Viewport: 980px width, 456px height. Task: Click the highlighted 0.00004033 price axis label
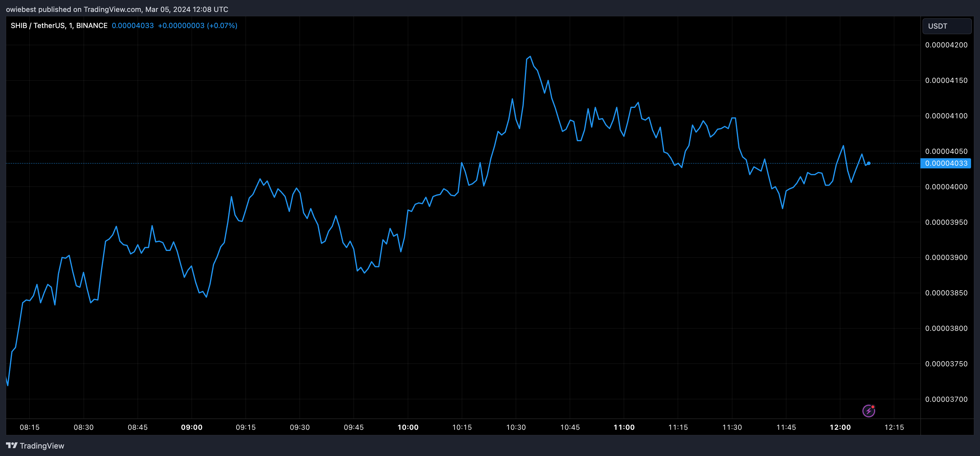tap(946, 164)
